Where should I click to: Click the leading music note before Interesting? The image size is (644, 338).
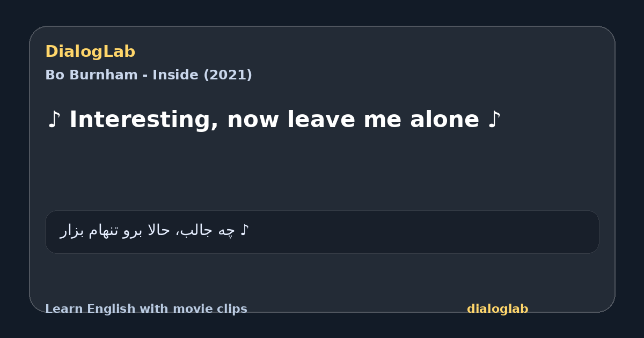[54, 120]
